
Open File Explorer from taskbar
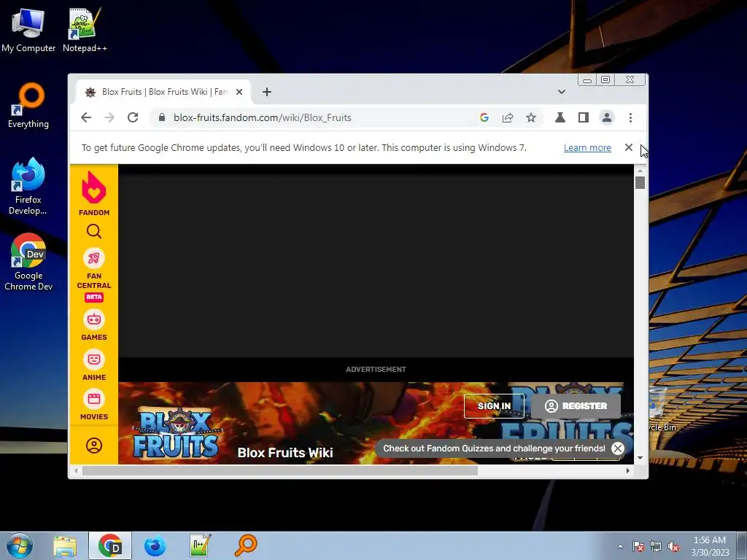click(65, 545)
